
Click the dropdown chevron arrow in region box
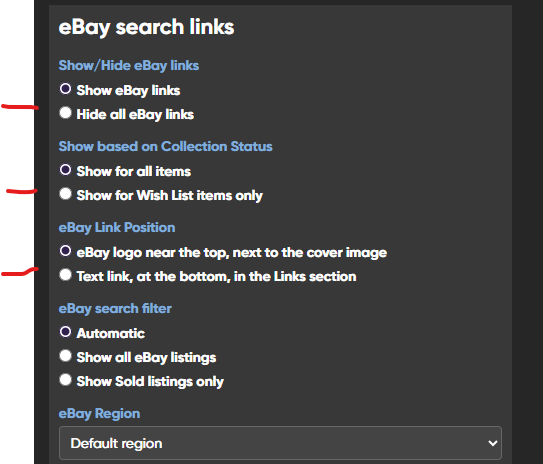point(492,443)
